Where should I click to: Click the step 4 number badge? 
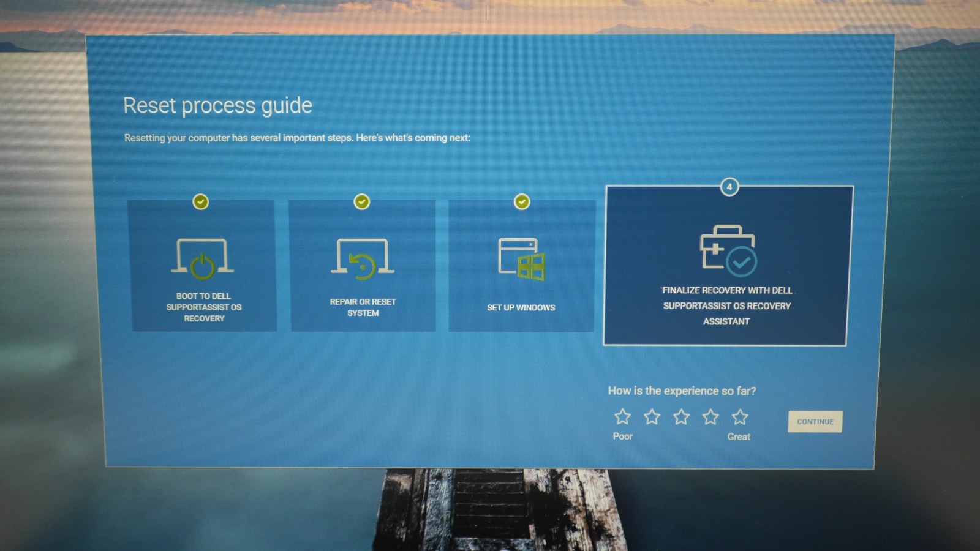tap(729, 187)
